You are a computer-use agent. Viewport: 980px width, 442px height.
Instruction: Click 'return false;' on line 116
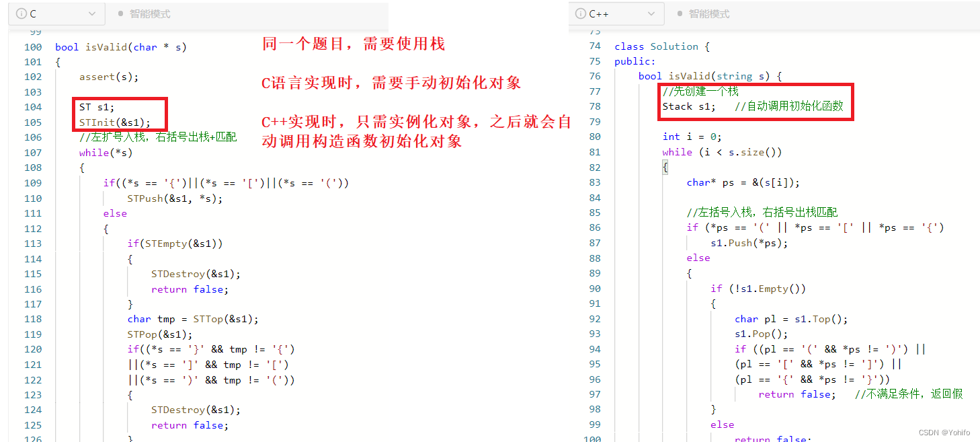(190, 289)
